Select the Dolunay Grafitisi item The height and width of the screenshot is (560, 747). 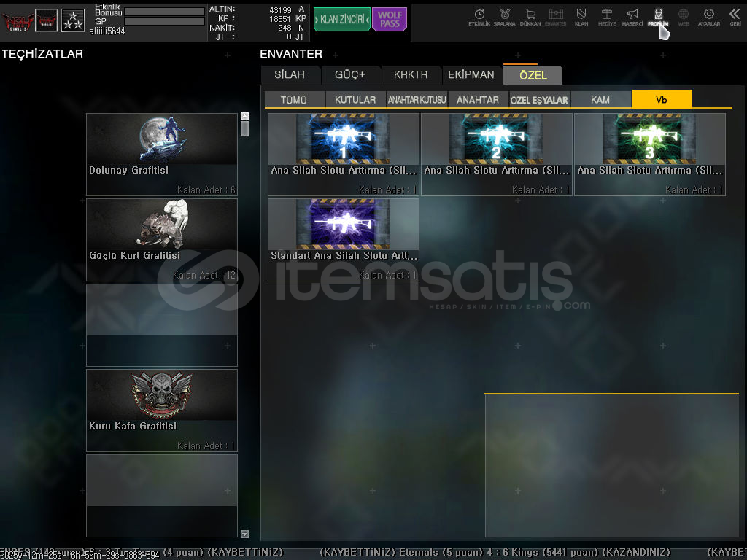(x=161, y=154)
